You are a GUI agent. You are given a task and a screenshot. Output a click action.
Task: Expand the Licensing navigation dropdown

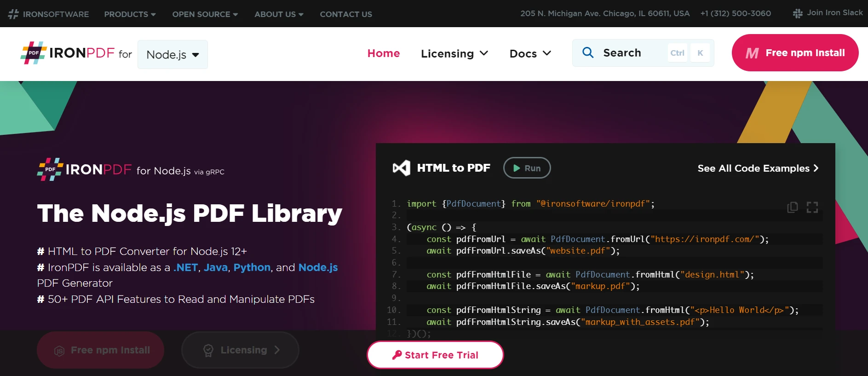(x=454, y=53)
